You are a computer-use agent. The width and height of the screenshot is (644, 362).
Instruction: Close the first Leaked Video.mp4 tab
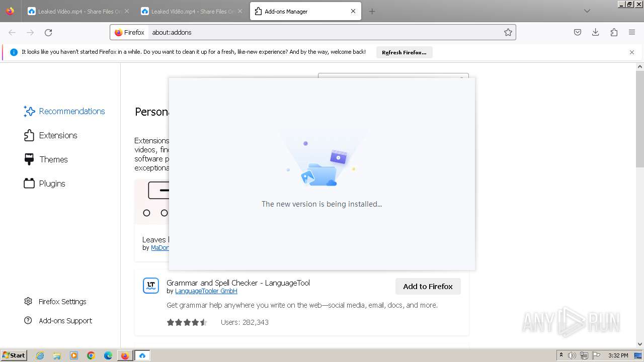(126, 11)
